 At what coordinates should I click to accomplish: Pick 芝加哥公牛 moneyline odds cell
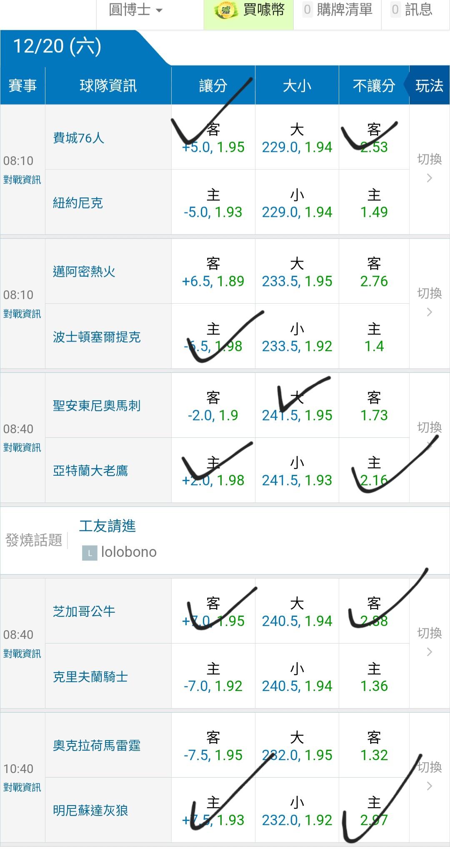click(374, 612)
